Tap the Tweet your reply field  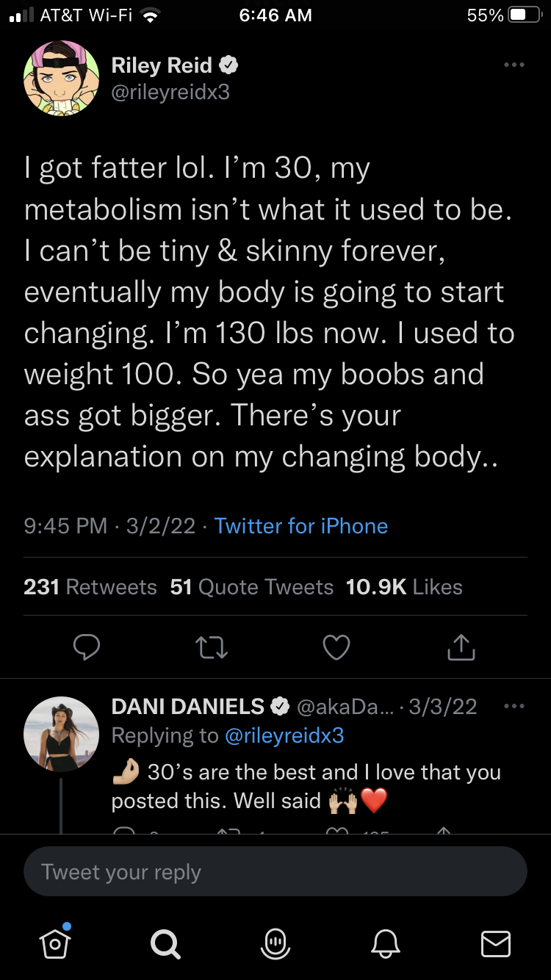(x=275, y=872)
